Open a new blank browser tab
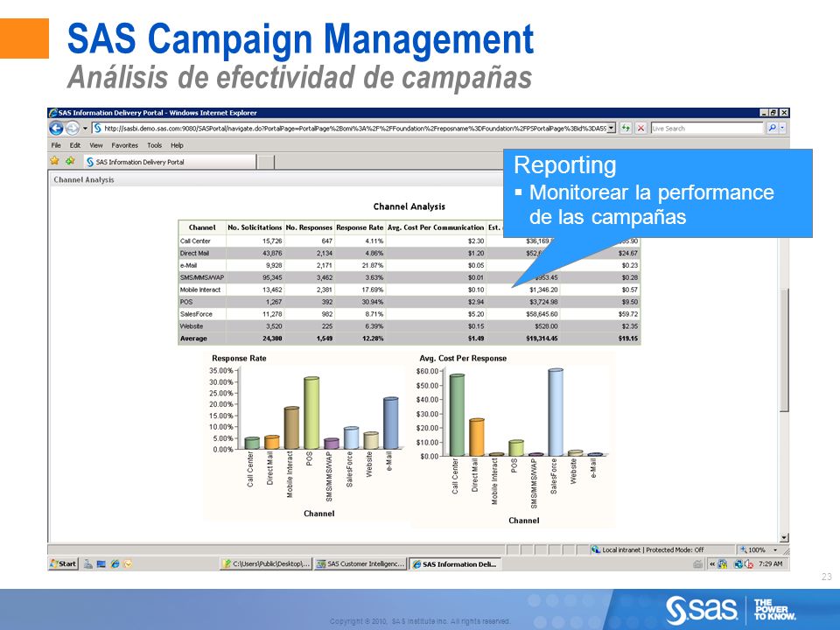Screen dimensions: 840x630 pos(266,162)
